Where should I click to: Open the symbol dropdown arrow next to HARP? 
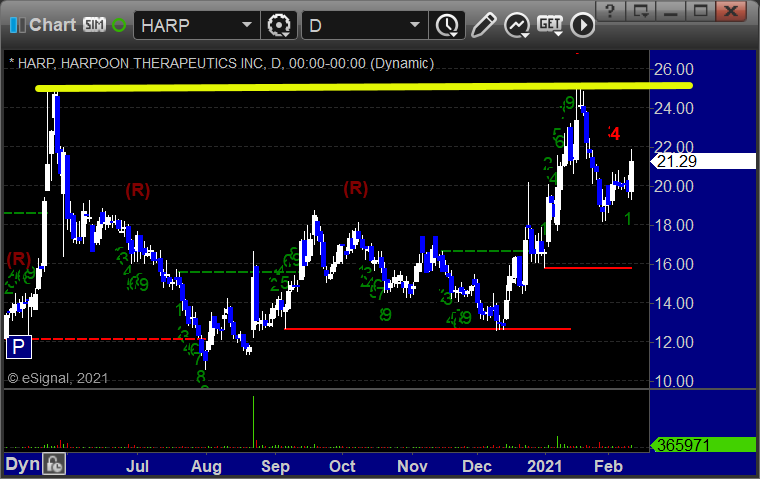pyautogui.click(x=247, y=25)
